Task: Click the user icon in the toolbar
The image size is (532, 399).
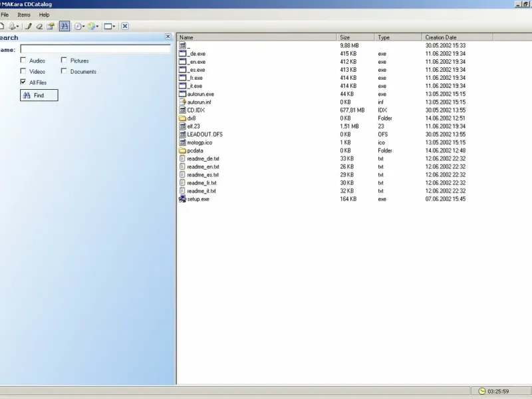Action: [x=12, y=26]
